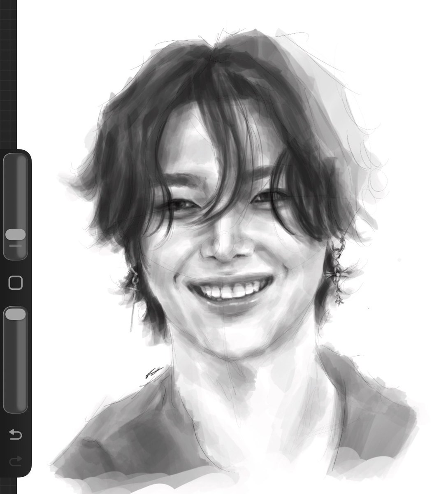448x494 pixels.
Task: Redo with the redo arrow icon
Action: tap(15, 461)
